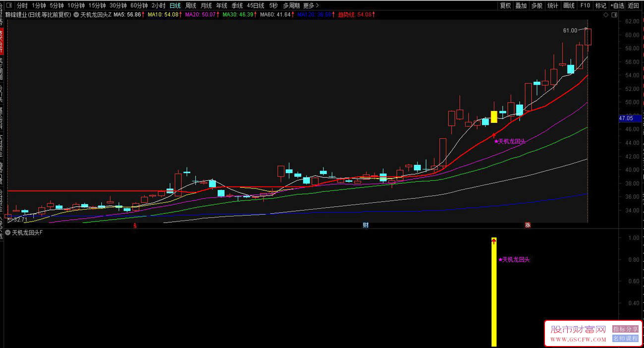This screenshot has width=644, height=348.
Task: Expand 更多 periods list
Action: coord(311,5)
